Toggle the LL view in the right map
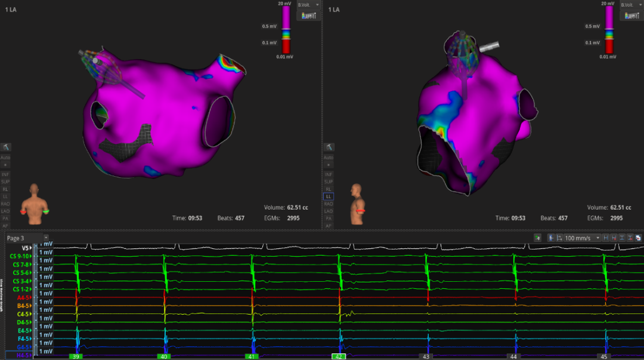 [x=328, y=196]
